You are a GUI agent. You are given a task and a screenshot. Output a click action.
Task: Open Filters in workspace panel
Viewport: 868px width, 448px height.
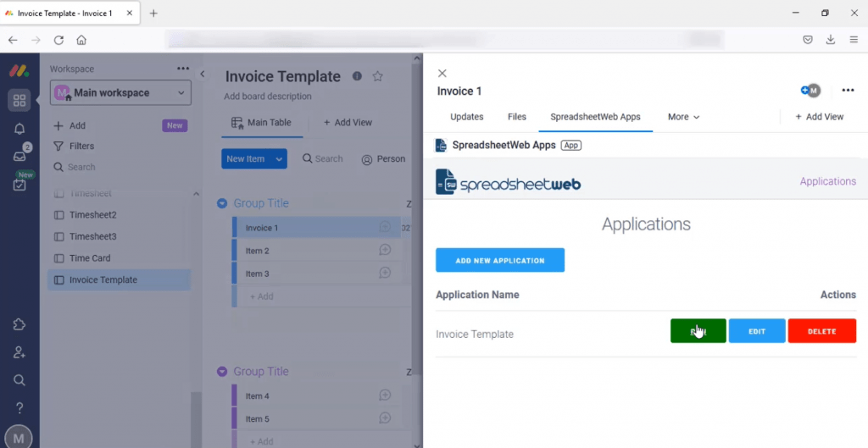74,146
